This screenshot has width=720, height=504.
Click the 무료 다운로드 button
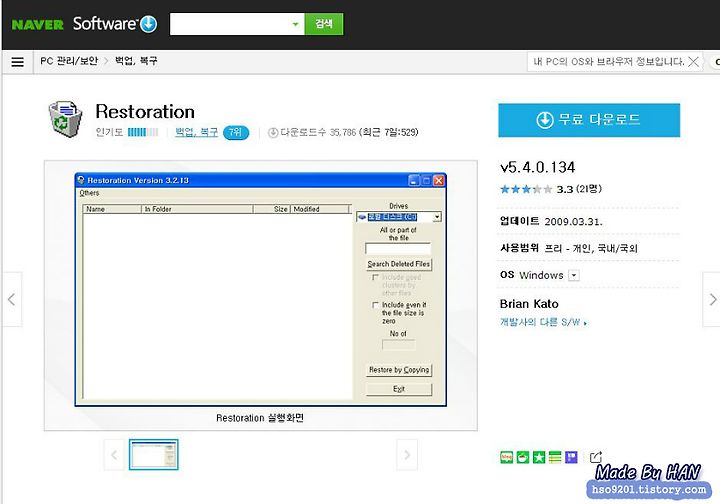pos(589,120)
